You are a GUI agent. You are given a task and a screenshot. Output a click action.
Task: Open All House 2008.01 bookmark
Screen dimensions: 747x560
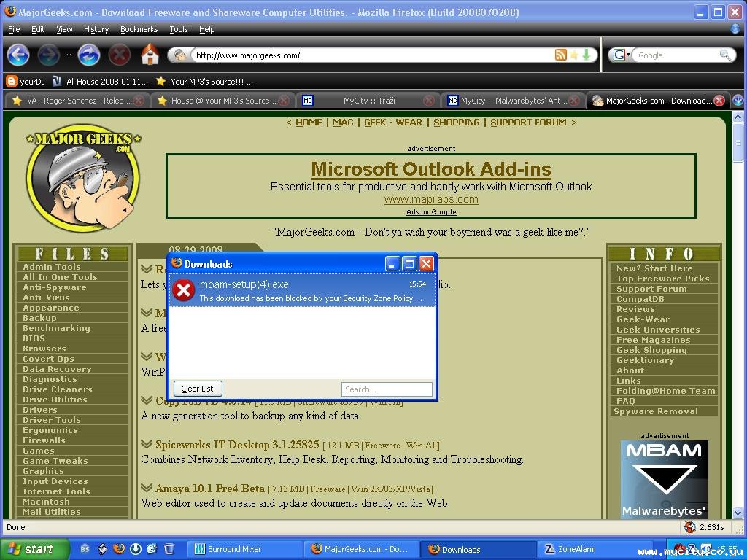[x=101, y=82]
